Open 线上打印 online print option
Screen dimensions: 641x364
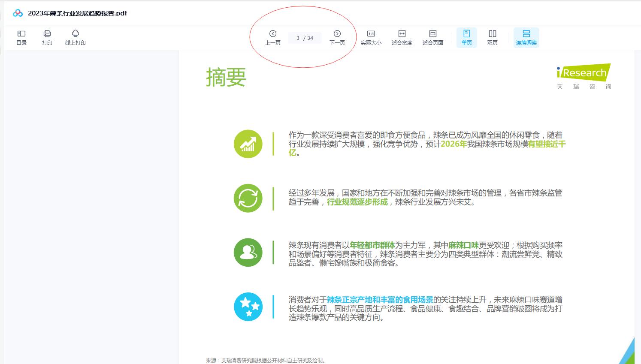point(76,37)
